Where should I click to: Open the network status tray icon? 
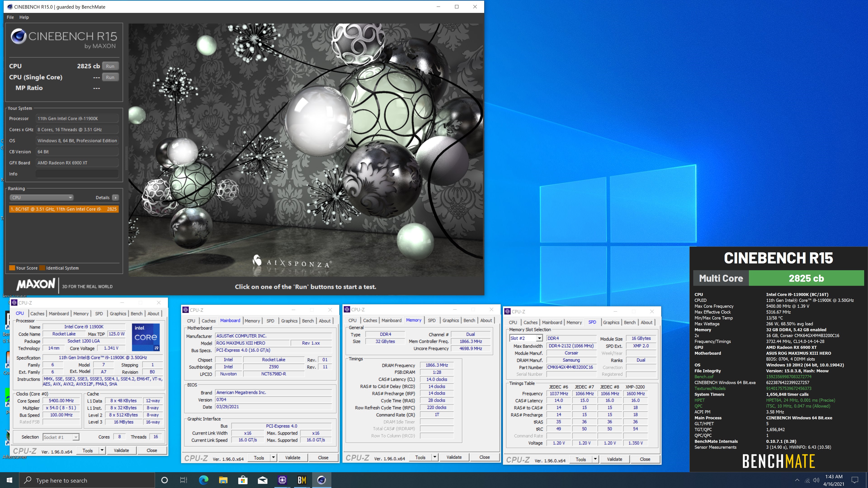(x=807, y=480)
